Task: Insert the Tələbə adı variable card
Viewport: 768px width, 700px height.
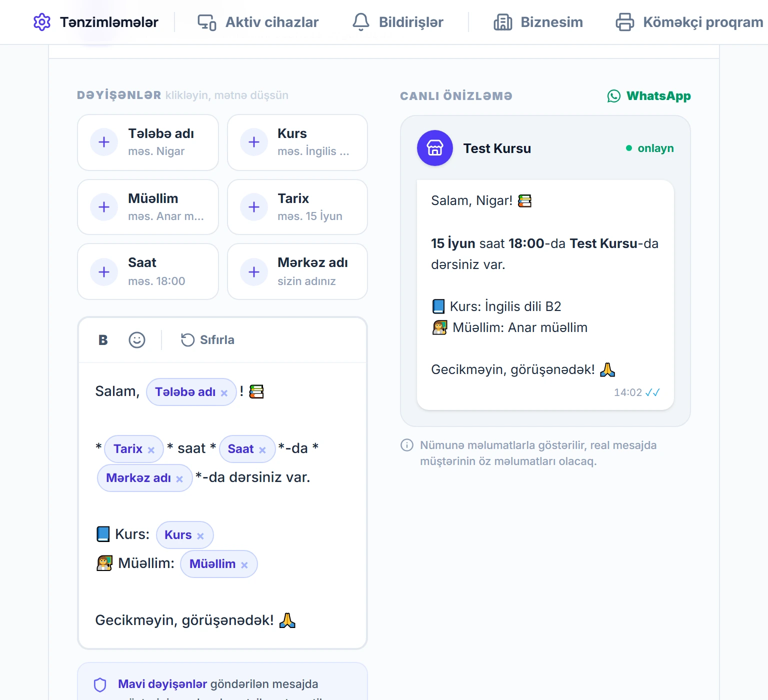Action: point(148,142)
